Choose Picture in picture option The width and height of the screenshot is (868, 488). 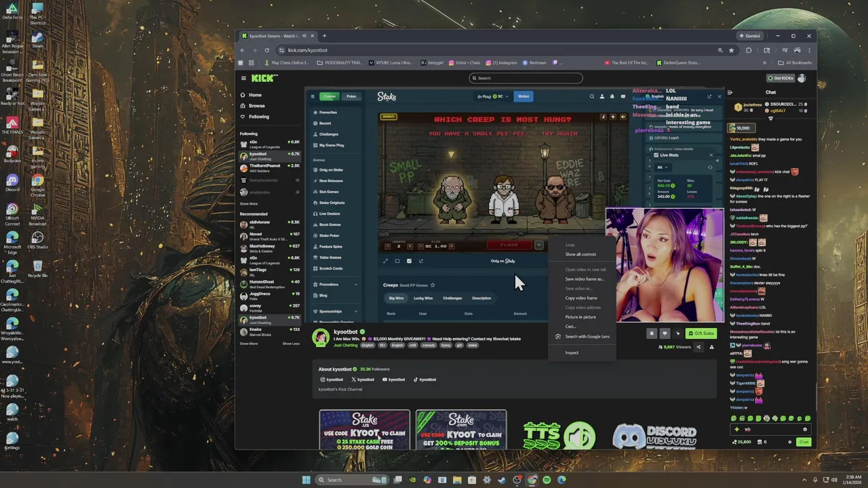click(580, 317)
